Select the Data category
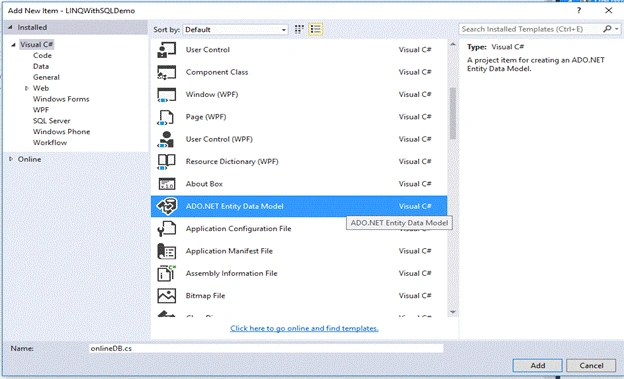Viewport: 624px width, 379px height. 41,66
